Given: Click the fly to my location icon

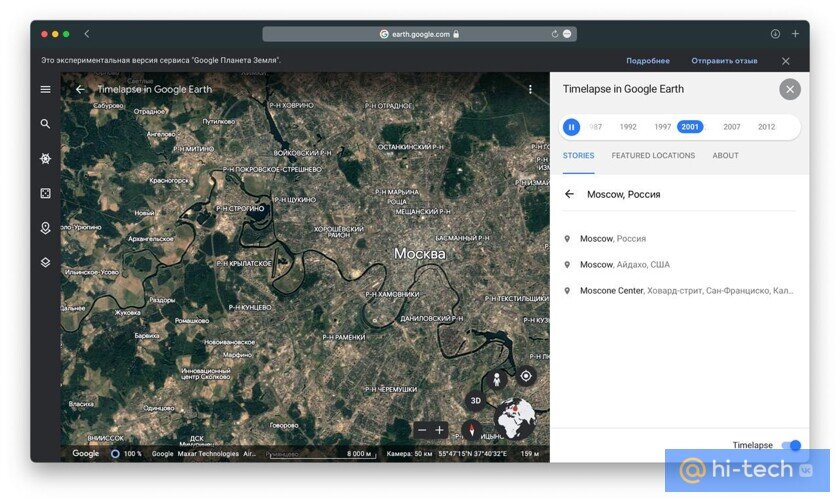Looking at the screenshot, I should point(526,376).
